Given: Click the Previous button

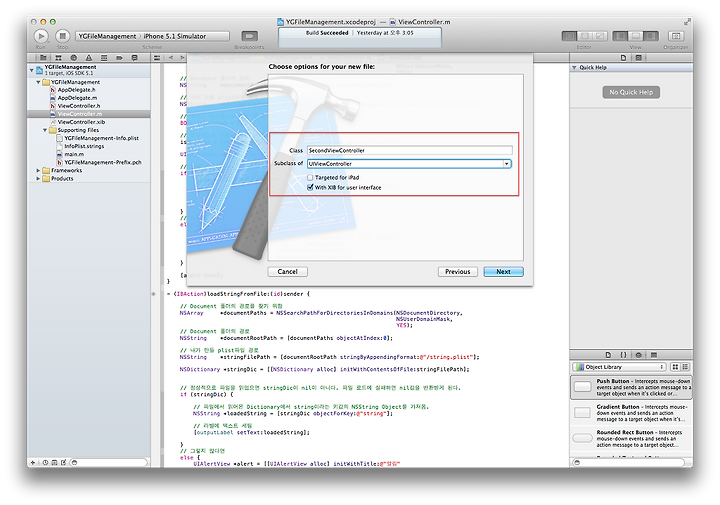Looking at the screenshot, I should pyautogui.click(x=458, y=272).
